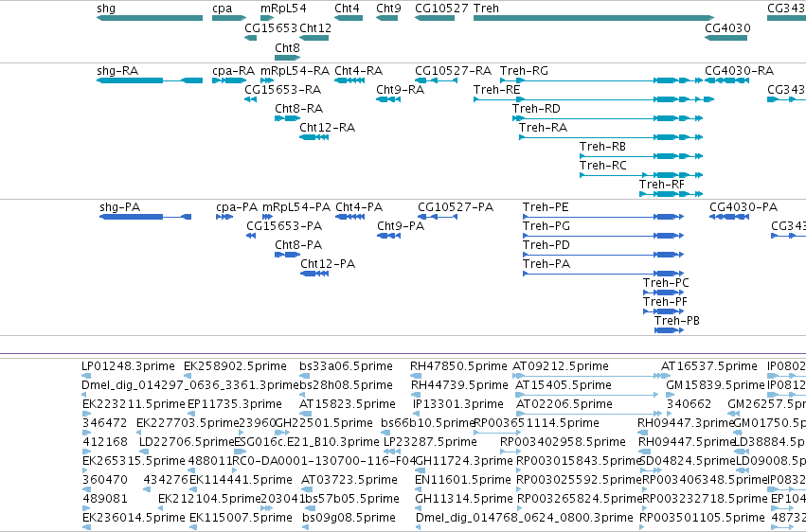This screenshot has width=806, height=532.
Task: Select the mRpL54-PA protein label
Action: pyautogui.click(x=296, y=207)
